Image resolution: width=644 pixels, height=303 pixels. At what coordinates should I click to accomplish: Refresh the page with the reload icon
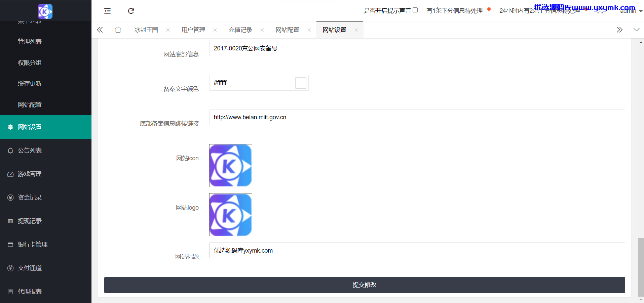click(x=131, y=11)
